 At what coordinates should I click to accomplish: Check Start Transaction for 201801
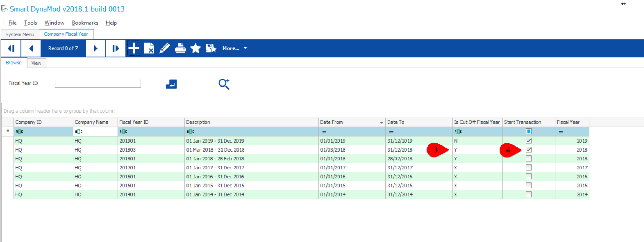(529, 159)
